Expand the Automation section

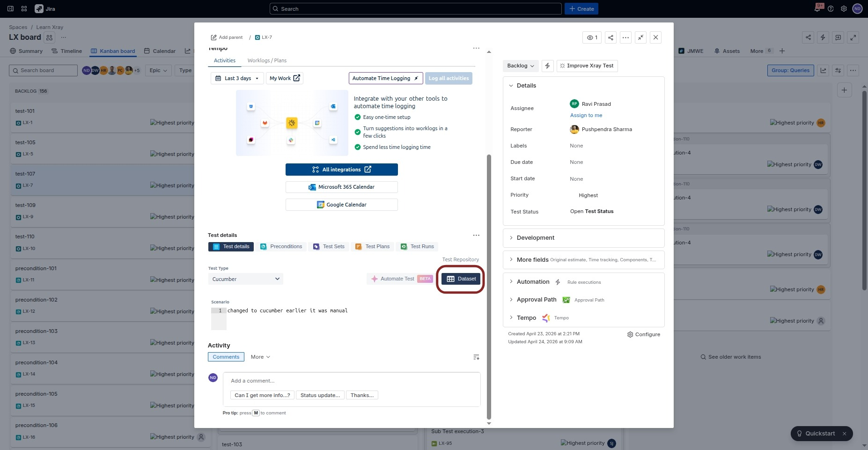(511, 282)
